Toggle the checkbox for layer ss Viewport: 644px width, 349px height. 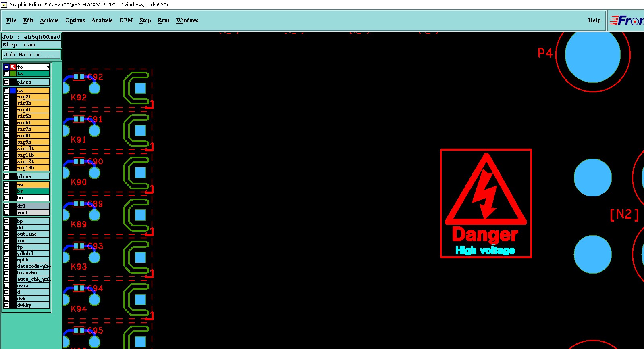coord(6,185)
